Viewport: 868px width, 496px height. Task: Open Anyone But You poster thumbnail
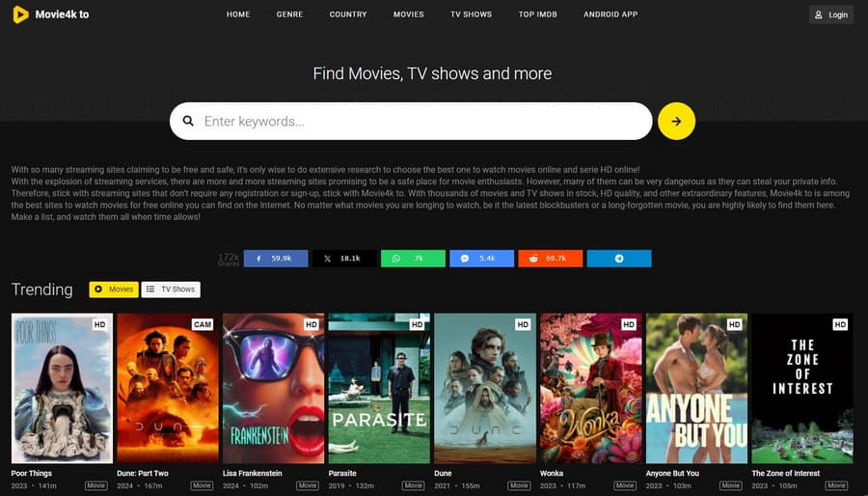tap(697, 389)
